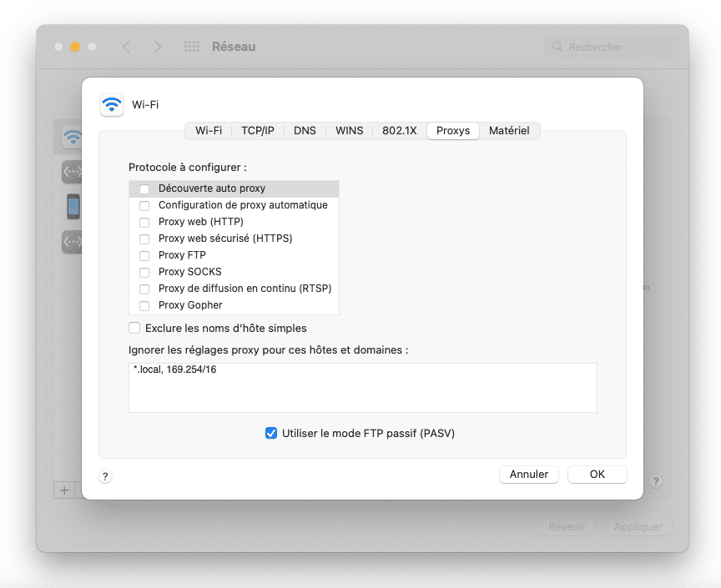This screenshot has width=721, height=588.
Task: Switch to the Matériel tab
Action: [509, 131]
